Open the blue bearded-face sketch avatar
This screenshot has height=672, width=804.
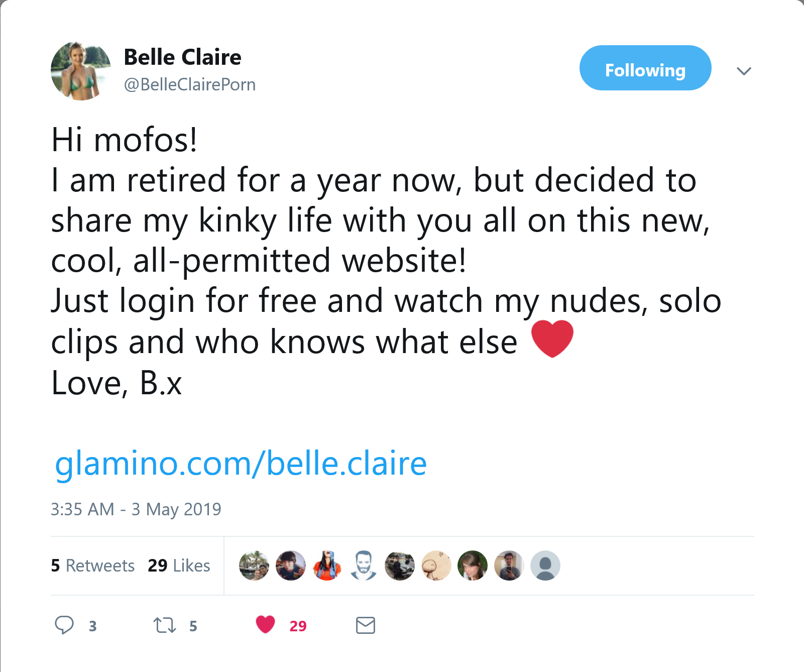(x=364, y=566)
